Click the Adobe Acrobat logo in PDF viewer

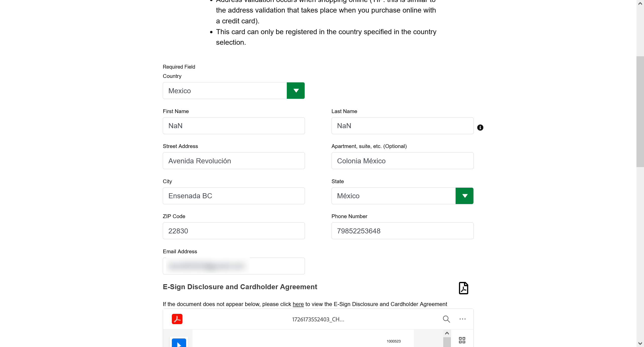177,319
